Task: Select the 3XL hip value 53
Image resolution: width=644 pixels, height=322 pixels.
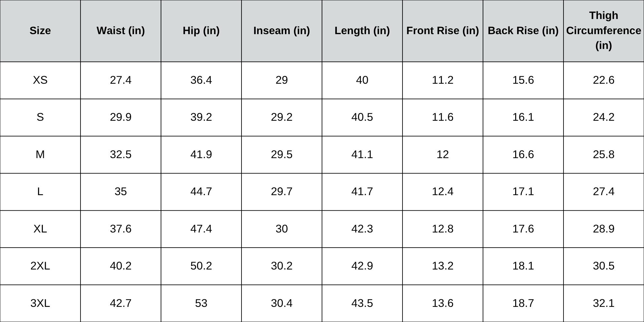Action: pos(201,303)
